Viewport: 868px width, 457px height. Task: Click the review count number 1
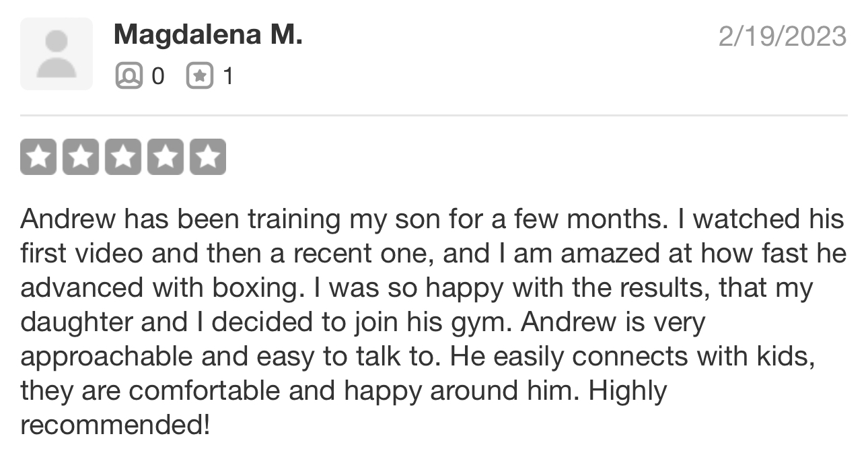point(227,76)
